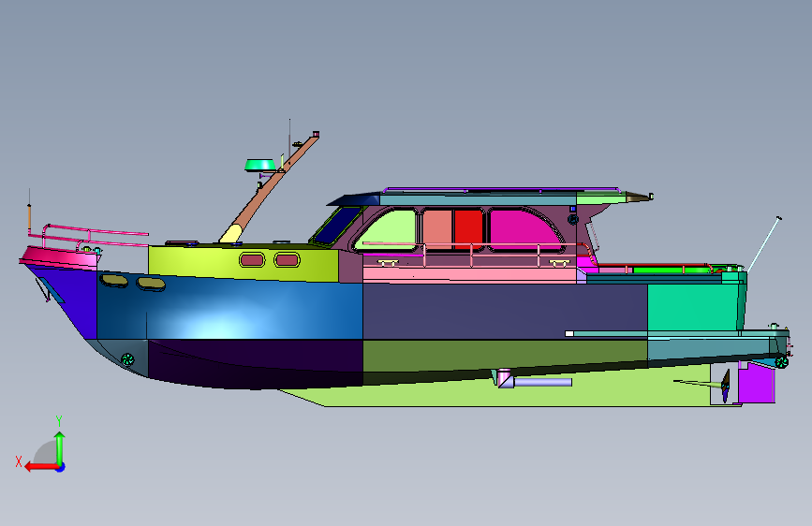Select the green radar dome on the mast
Image resolution: width=812 pixels, height=526 pixels.
tap(260, 165)
